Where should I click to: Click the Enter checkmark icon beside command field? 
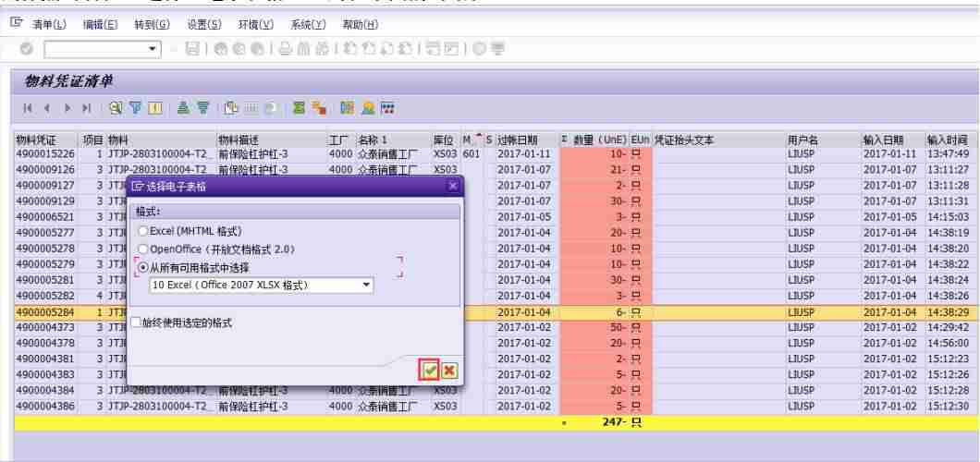[26, 49]
